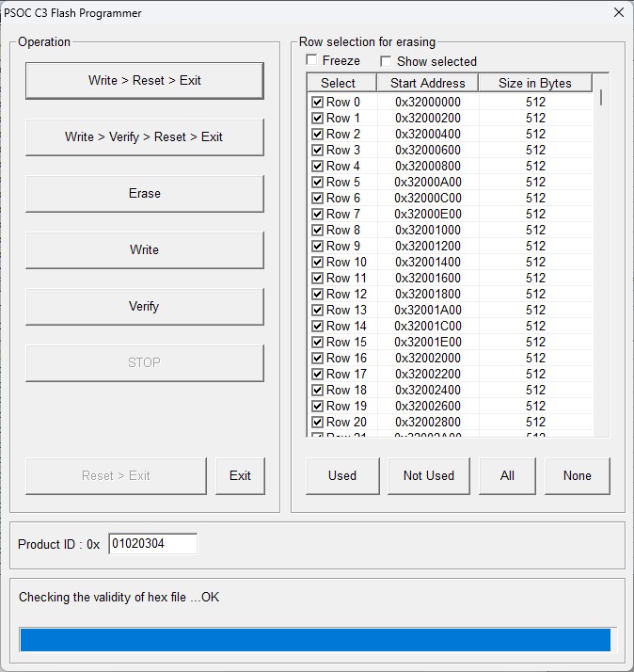
Task: Deselect Row 7 in the list
Action: [x=317, y=215]
